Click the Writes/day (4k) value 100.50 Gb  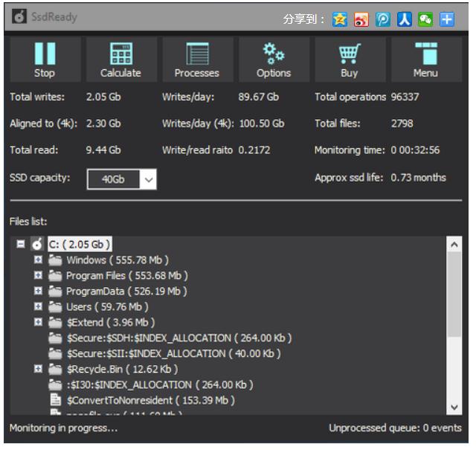[x=262, y=123]
